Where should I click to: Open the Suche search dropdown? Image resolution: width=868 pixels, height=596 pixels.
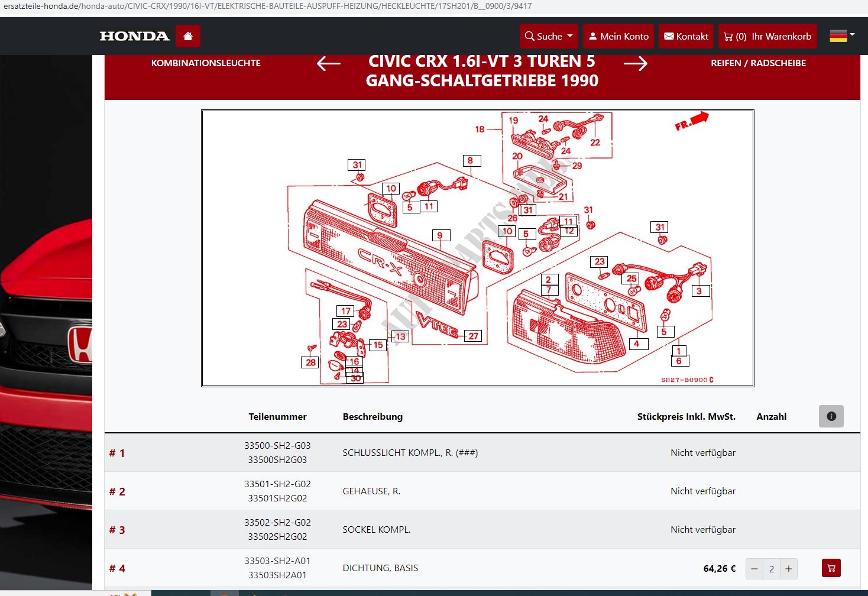(x=549, y=36)
